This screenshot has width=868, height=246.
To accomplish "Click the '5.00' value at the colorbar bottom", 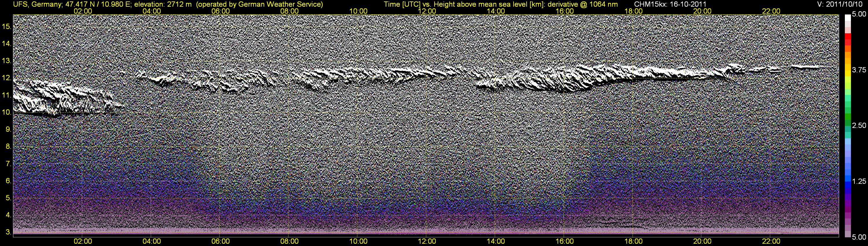I will coord(859,237).
